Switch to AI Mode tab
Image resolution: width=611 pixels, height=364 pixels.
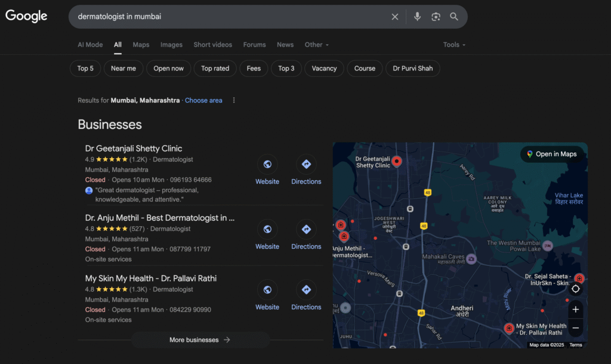coord(90,45)
